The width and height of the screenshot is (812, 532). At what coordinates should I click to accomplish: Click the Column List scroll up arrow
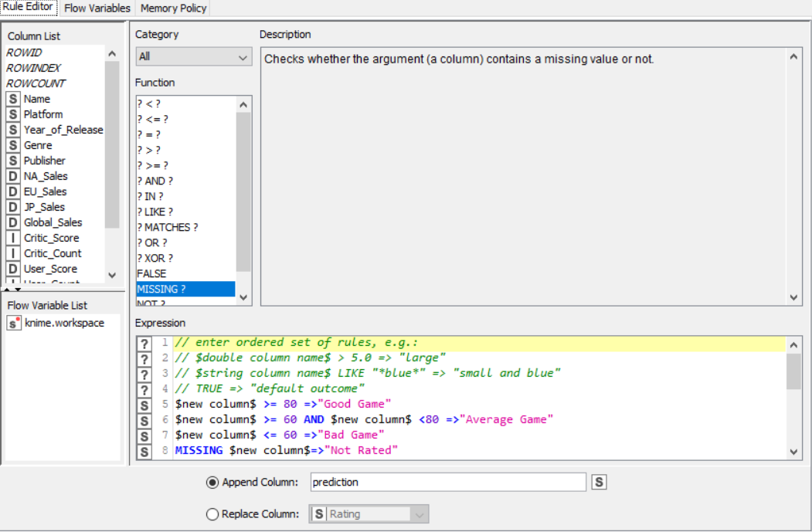[x=112, y=53]
